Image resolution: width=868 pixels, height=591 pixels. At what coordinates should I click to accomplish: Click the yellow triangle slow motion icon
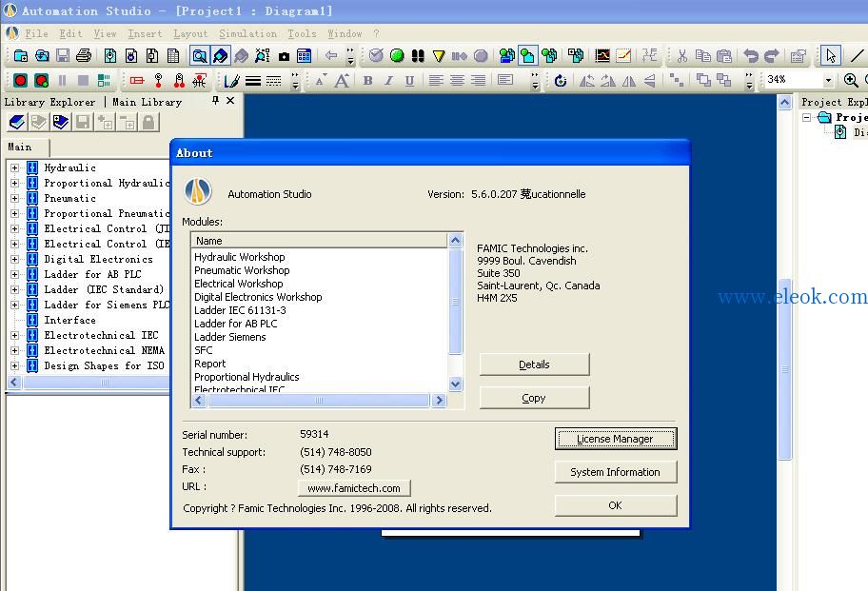coord(439,55)
